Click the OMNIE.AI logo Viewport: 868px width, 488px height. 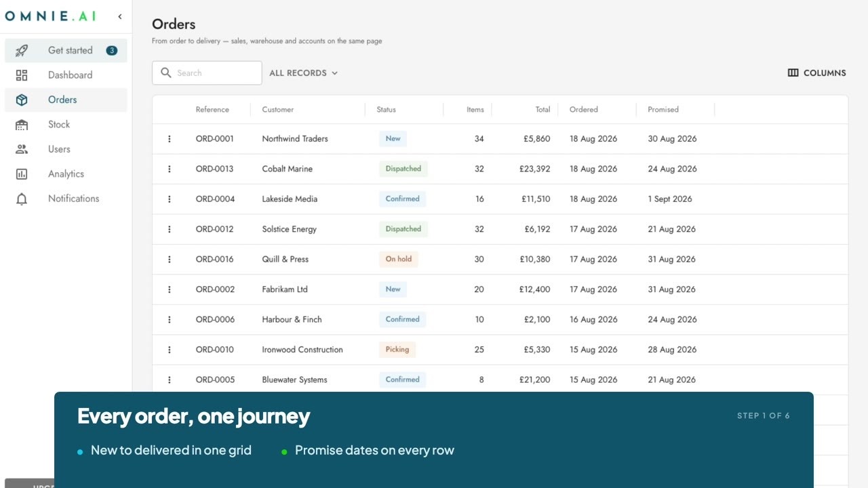[x=51, y=16]
